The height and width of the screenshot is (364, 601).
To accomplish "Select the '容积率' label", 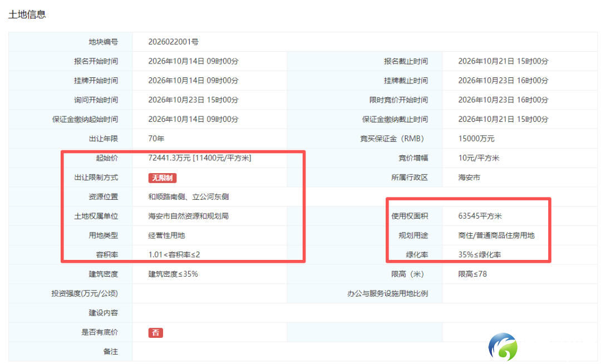I will tap(107, 255).
